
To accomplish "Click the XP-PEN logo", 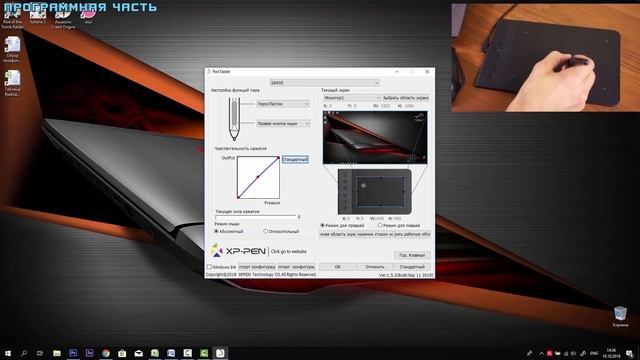I will tap(238, 251).
